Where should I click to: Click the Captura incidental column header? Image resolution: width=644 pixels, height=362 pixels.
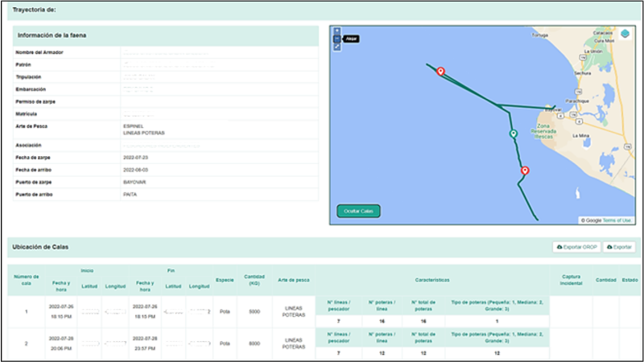tap(571, 280)
